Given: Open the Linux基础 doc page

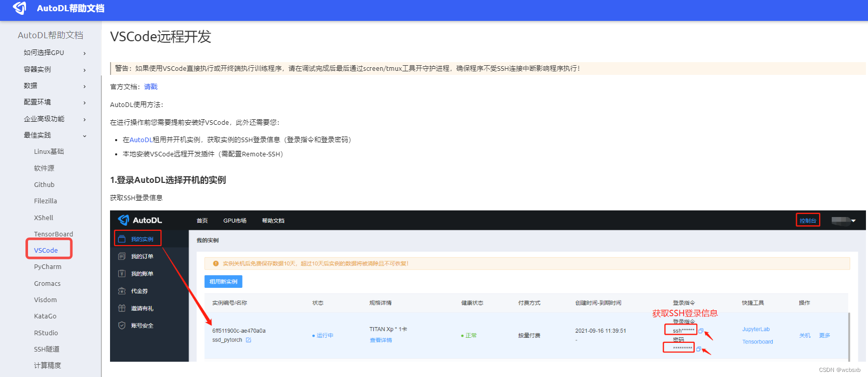Looking at the screenshot, I should (49, 151).
